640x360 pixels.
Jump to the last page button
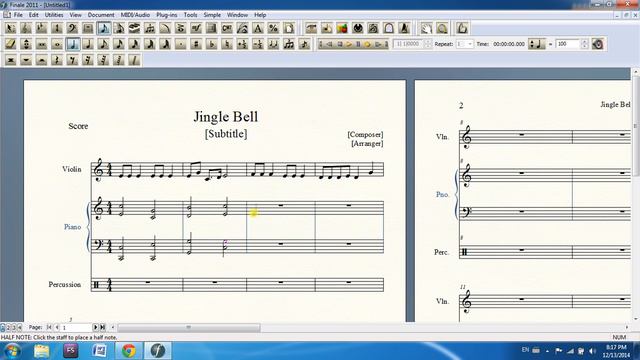point(102,327)
